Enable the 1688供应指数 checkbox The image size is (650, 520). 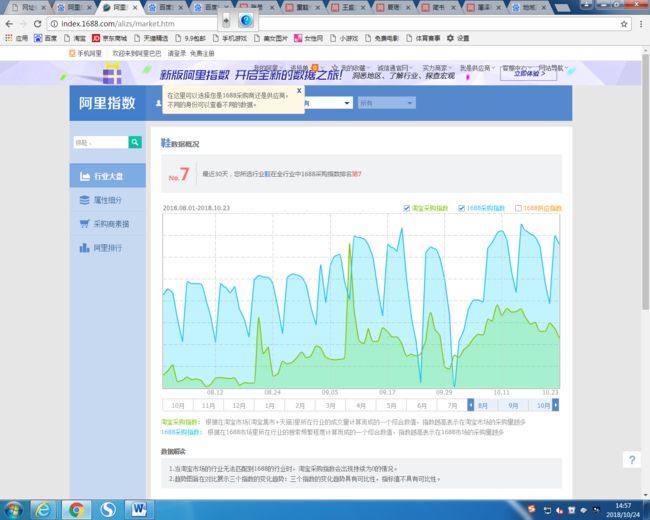(518, 208)
